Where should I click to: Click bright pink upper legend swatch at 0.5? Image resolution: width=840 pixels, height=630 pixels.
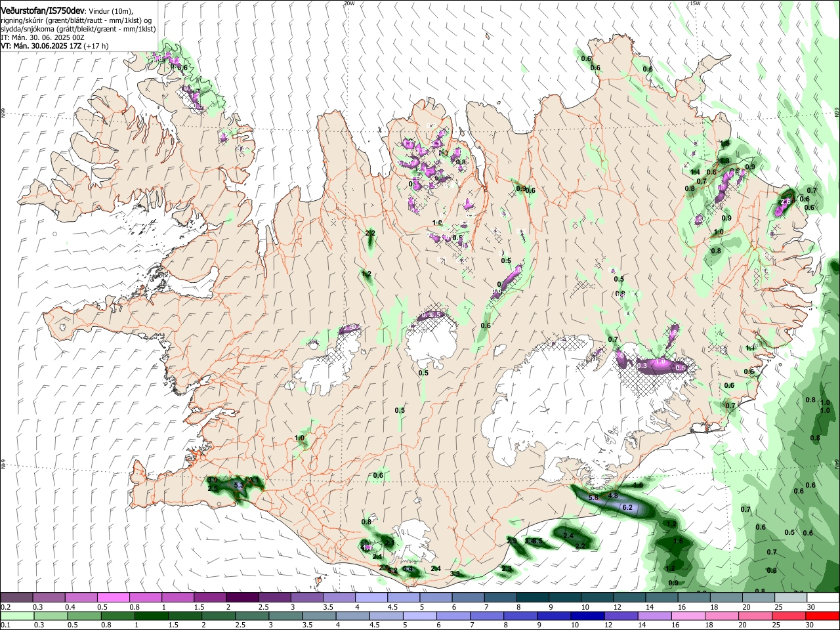coord(113,597)
